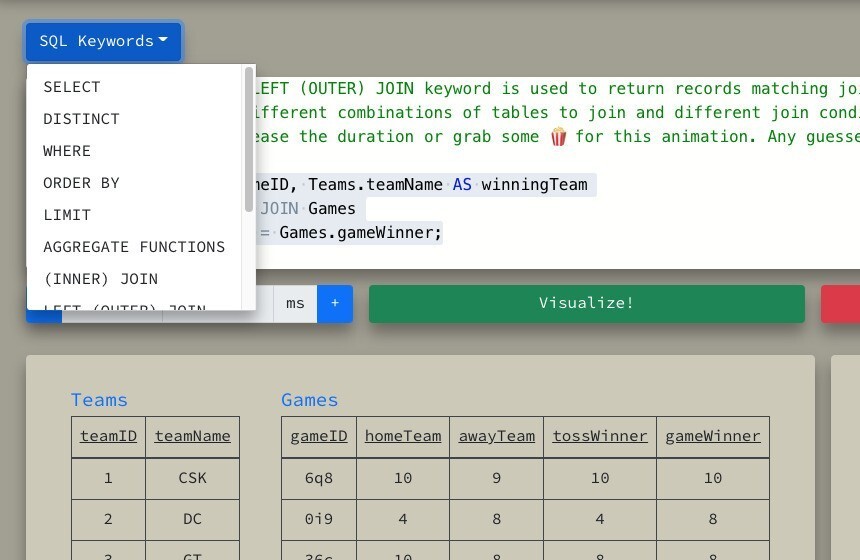Choose DISTINCT from keyword menu

pos(134,119)
